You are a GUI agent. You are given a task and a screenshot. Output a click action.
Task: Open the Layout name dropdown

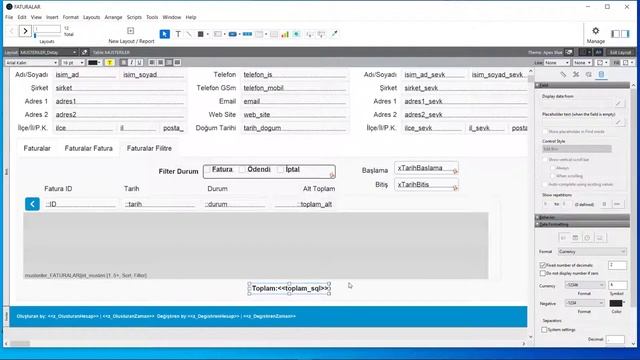48,52
